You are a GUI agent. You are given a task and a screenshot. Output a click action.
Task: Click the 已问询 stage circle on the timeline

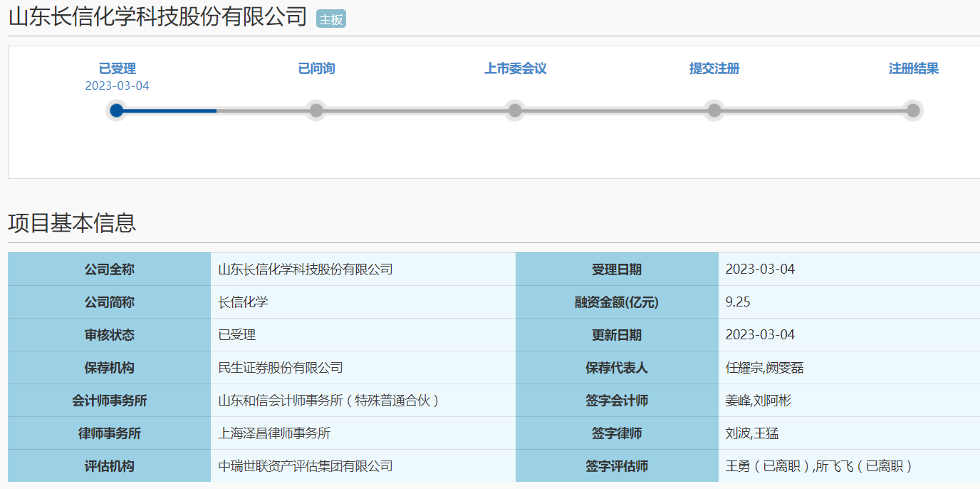pos(316,110)
